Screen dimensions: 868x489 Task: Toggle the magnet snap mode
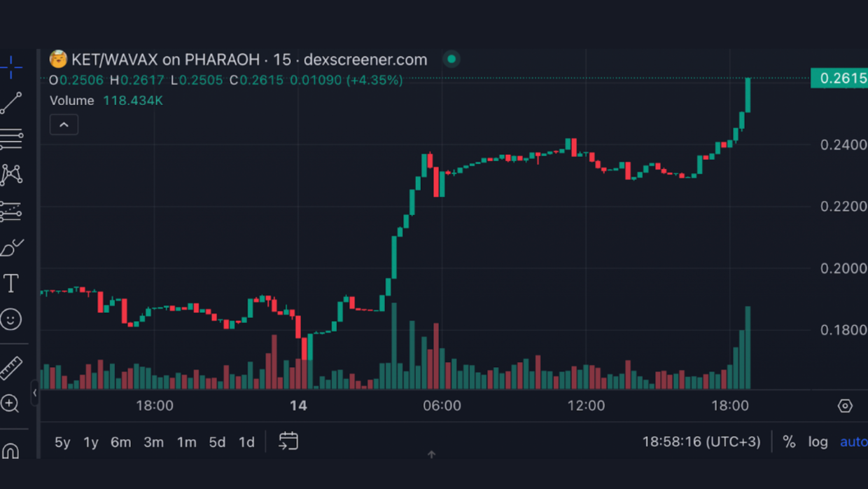10,450
